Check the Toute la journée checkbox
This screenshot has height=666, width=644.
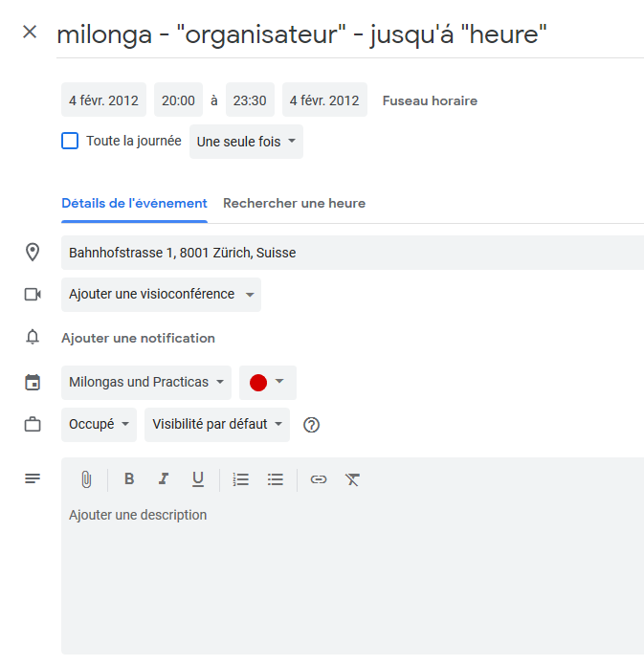click(x=70, y=141)
